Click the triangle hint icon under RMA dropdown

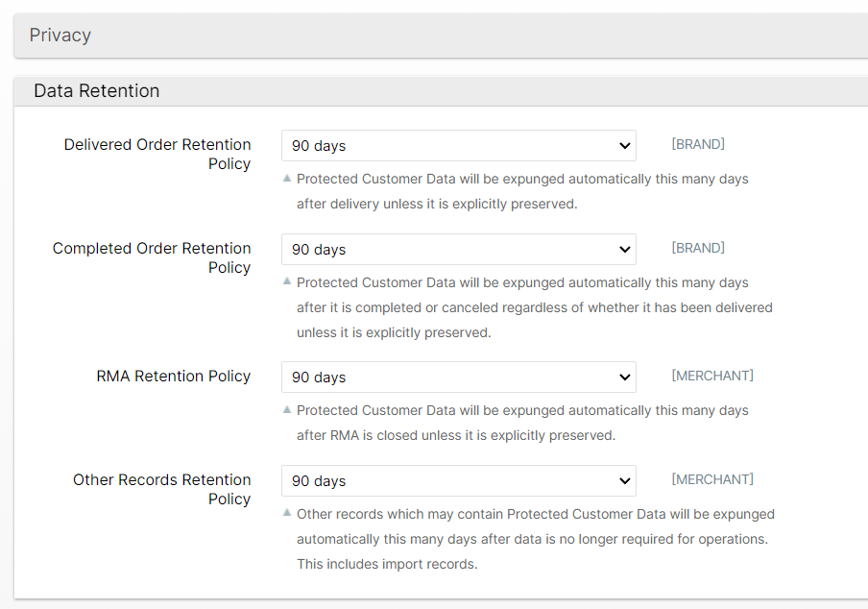point(287,409)
